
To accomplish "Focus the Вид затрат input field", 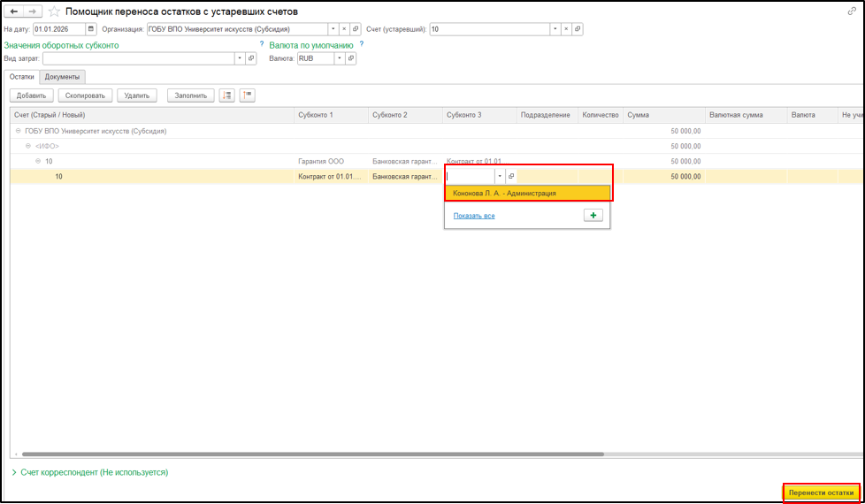I will 139,58.
